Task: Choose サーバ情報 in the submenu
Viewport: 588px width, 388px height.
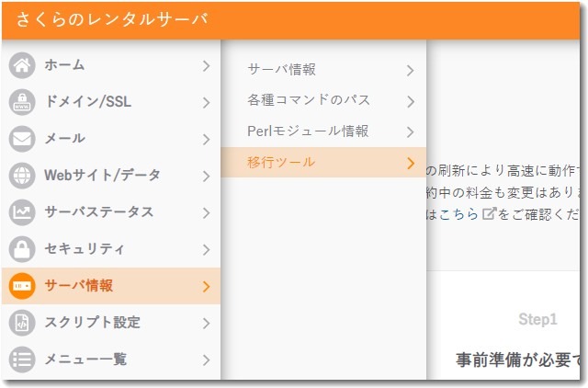Action: pos(323,70)
